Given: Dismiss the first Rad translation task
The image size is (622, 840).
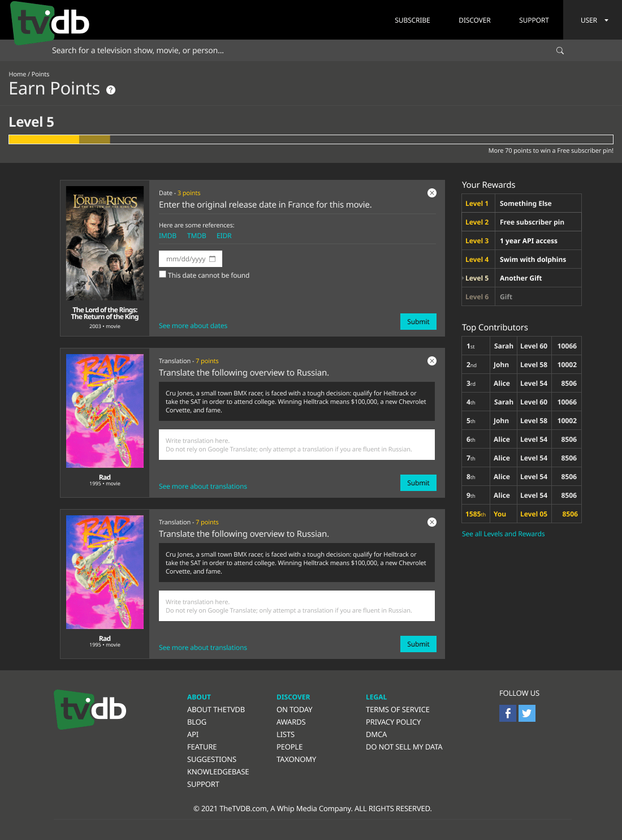Looking at the screenshot, I should (x=432, y=361).
